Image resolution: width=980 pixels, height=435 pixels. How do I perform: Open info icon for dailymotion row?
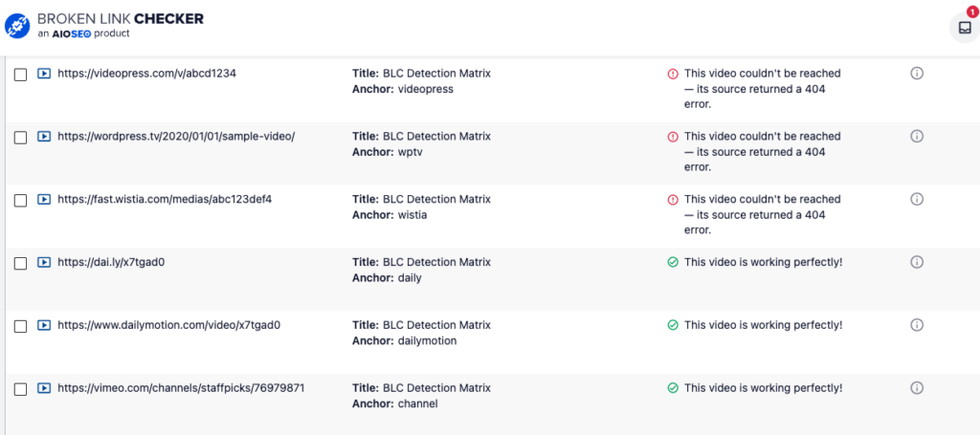tap(917, 325)
